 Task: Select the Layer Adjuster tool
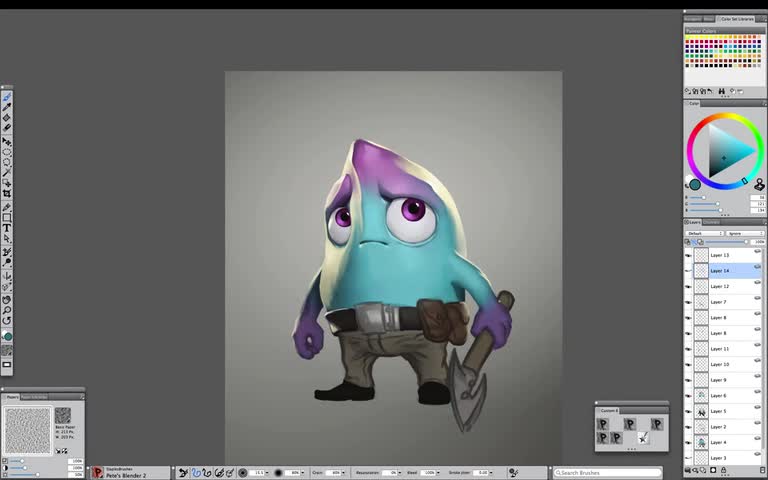pyautogui.click(x=7, y=142)
